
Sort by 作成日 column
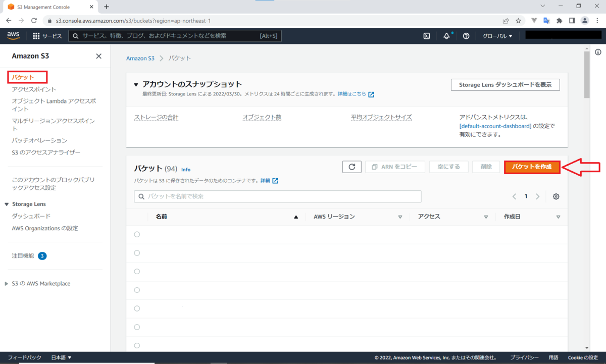(558, 217)
